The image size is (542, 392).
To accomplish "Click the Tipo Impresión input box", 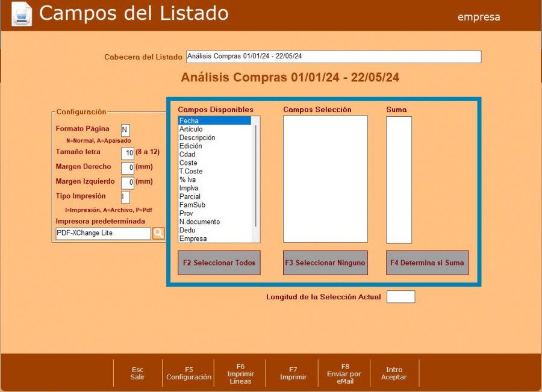I will [x=125, y=197].
